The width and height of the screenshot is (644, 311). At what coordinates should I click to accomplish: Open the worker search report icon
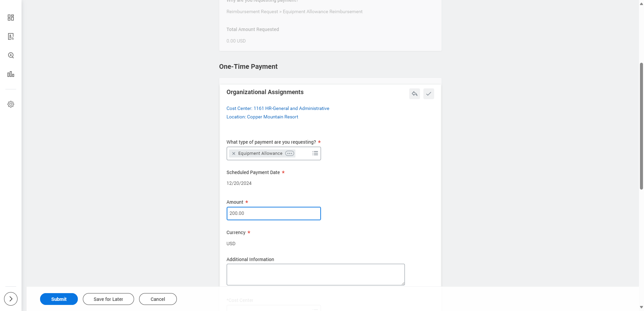[11, 36]
